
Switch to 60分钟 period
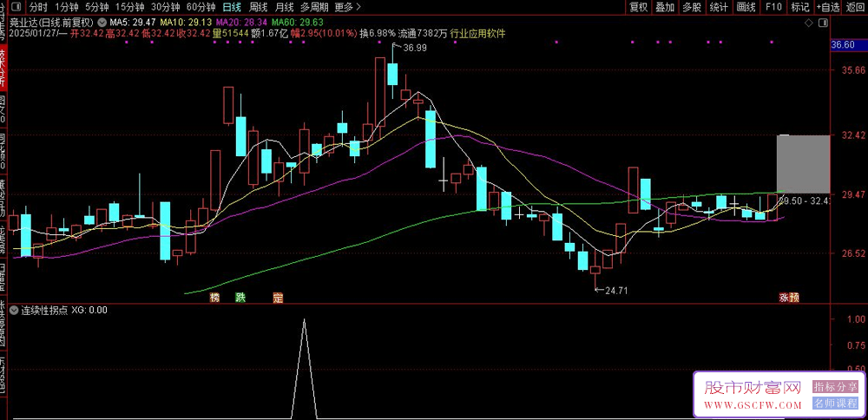tap(201, 7)
